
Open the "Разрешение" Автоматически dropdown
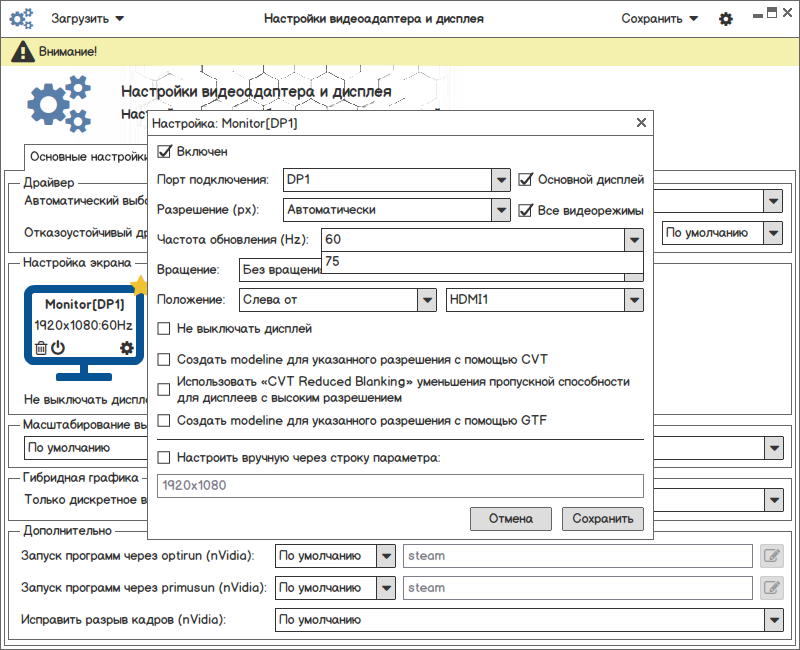[x=501, y=210]
